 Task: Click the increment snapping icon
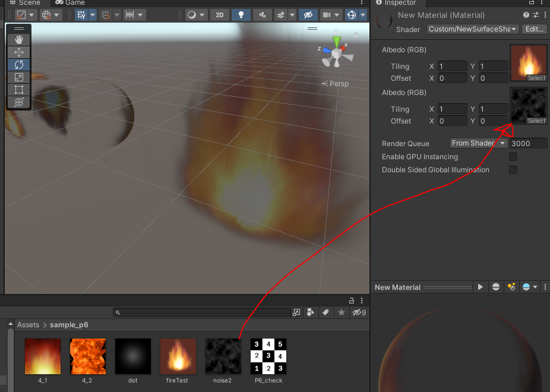[130, 15]
